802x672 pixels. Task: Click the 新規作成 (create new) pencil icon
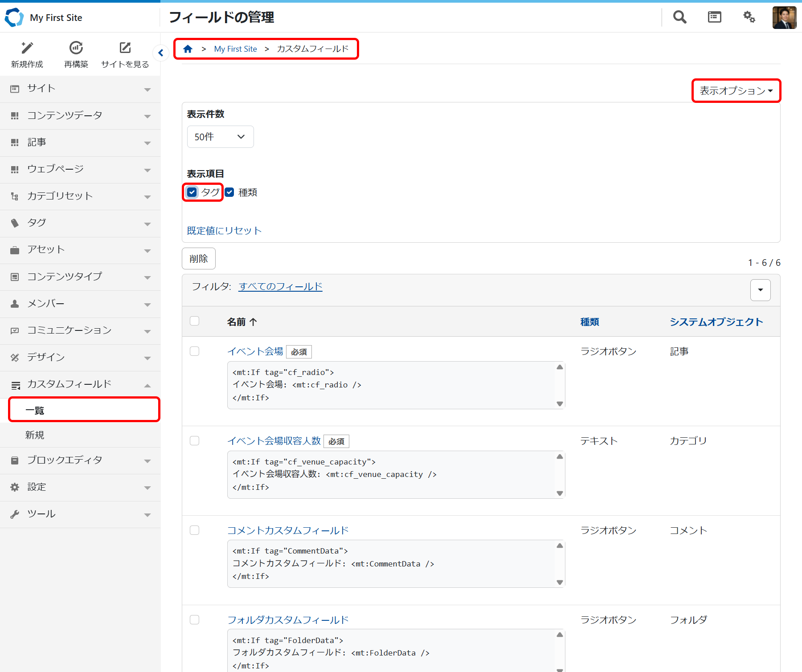pos(27,48)
